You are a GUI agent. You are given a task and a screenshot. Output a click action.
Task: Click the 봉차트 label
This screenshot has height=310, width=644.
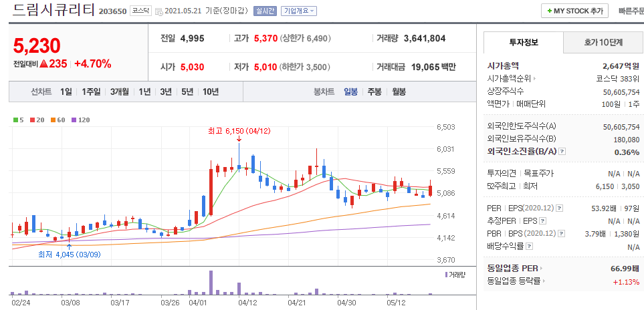[324, 92]
